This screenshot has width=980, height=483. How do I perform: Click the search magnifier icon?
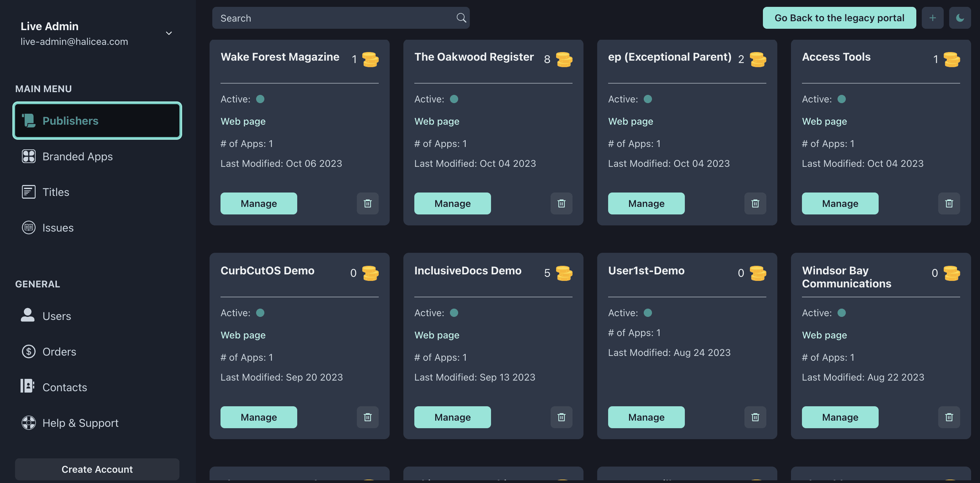click(x=461, y=18)
